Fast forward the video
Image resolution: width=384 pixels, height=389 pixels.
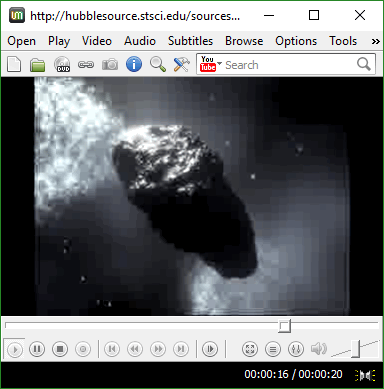[x=158, y=349]
